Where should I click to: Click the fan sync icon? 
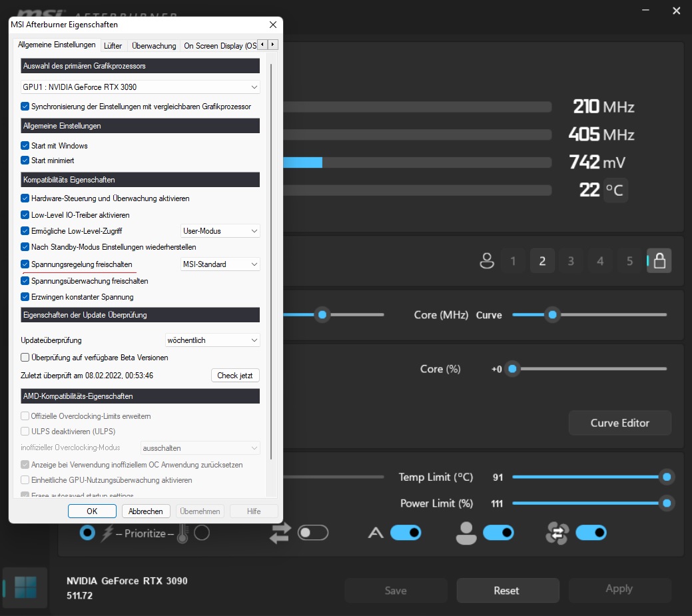557,533
